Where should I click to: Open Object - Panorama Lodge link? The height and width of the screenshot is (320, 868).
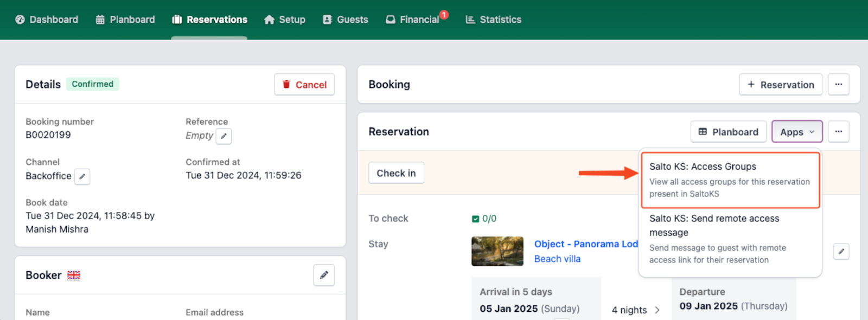[x=585, y=244]
